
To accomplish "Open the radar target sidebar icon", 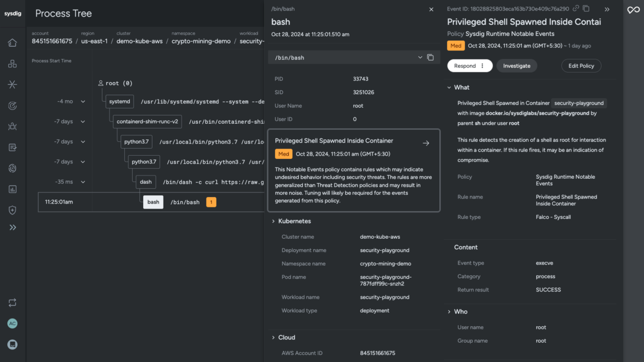I will point(12,106).
